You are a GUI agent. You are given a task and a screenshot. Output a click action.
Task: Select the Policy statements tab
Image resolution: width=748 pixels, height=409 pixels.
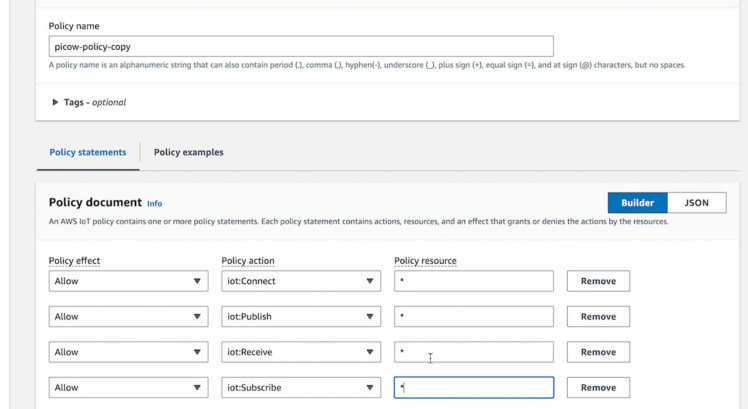(x=88, y=152)
